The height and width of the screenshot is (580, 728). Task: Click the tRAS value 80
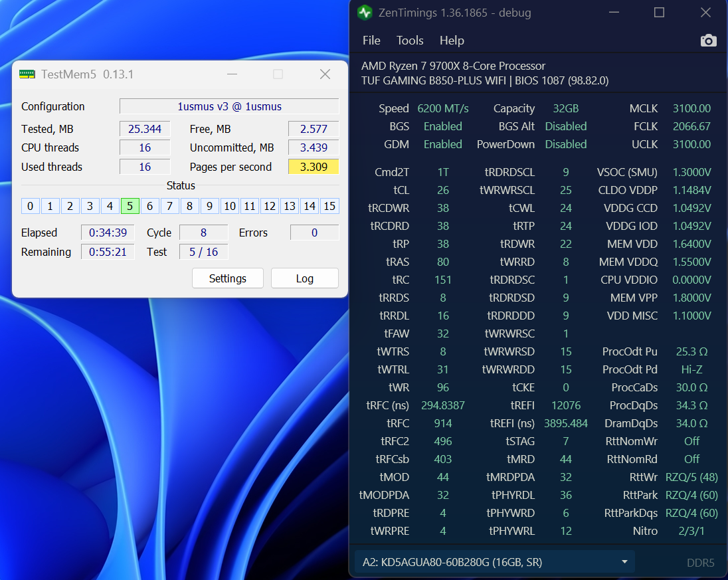click(x=443, y=262)
